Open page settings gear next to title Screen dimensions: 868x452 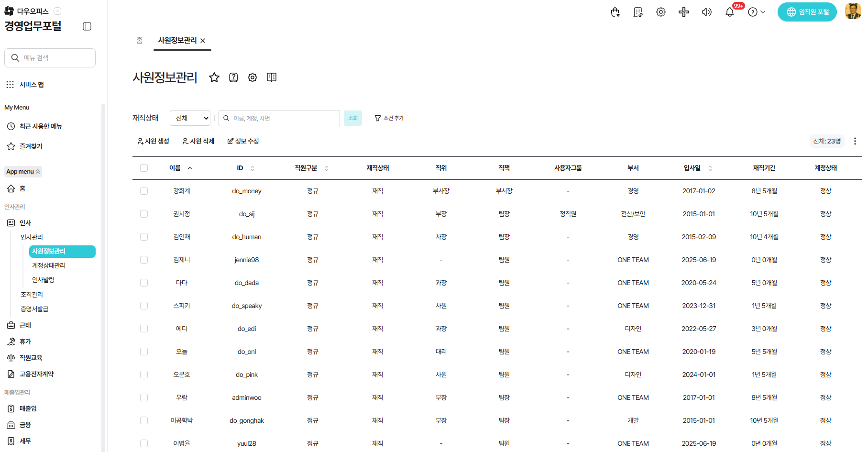pos(253,77)
